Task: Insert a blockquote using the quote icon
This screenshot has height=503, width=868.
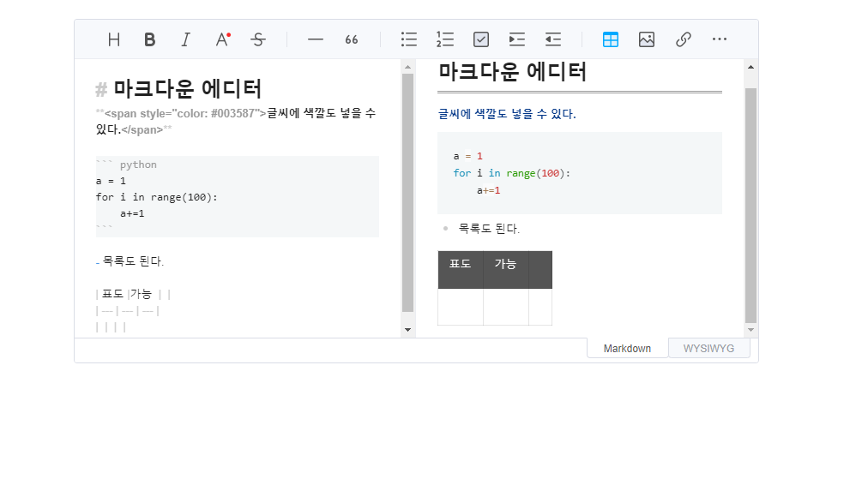Action: click(351, 39)
